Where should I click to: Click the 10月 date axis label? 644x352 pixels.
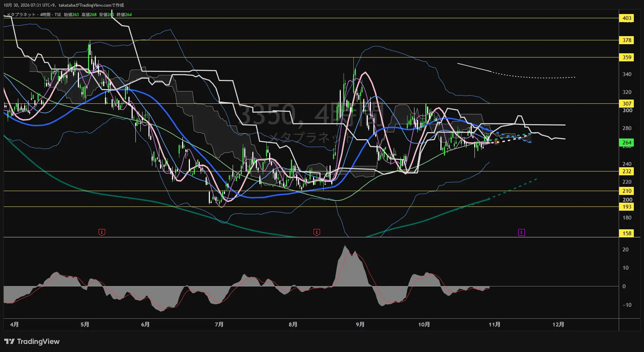tap(424, 325)
